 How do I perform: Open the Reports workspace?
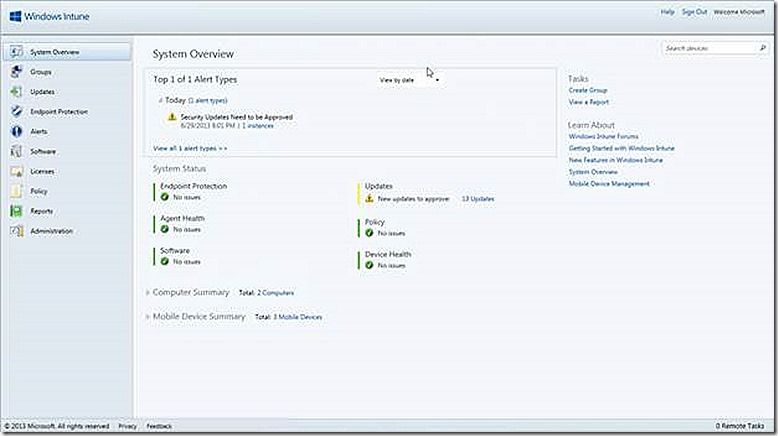pyautogui.click(x=42, y=211)
